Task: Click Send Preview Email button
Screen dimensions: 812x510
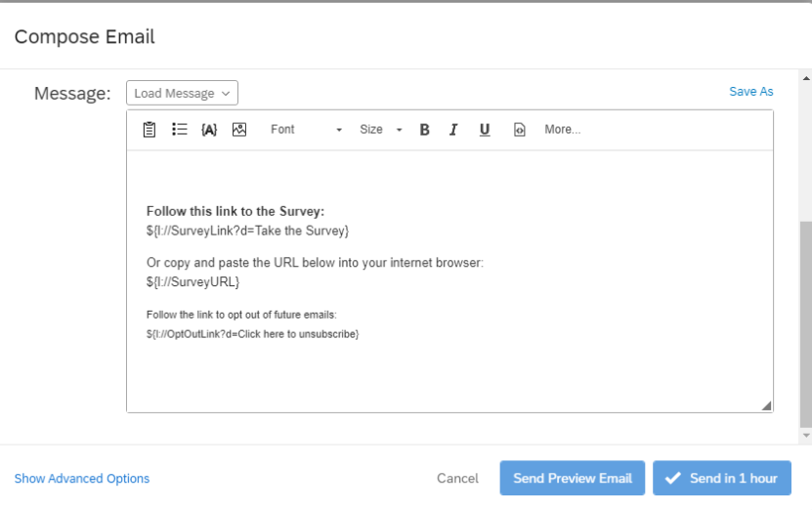Action: point(573,479)
